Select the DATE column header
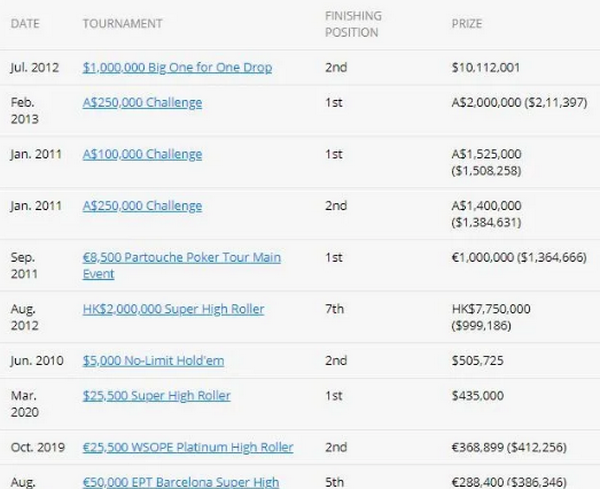Viewport: 600px width, 489px height. [x=25, y=24]
